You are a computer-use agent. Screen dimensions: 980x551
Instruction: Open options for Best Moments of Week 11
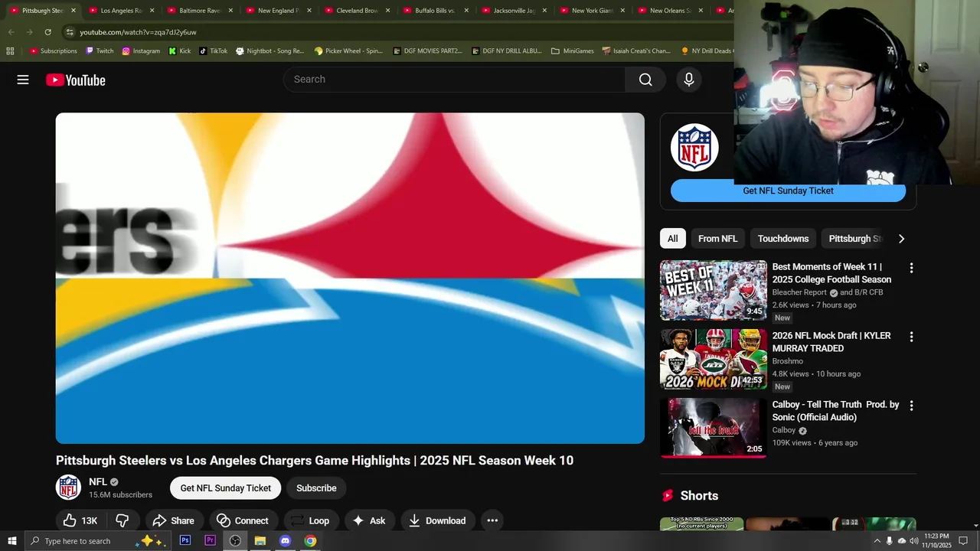click(x=911, y=268)
